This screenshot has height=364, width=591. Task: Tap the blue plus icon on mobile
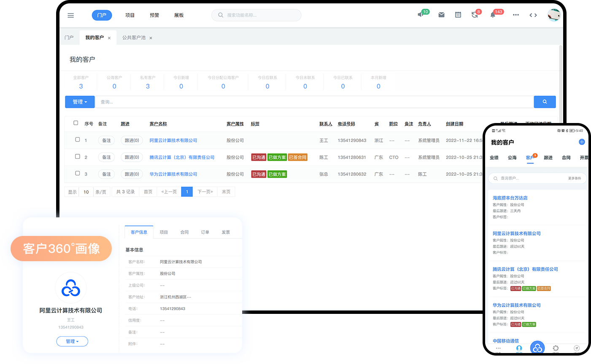[582, 142]
